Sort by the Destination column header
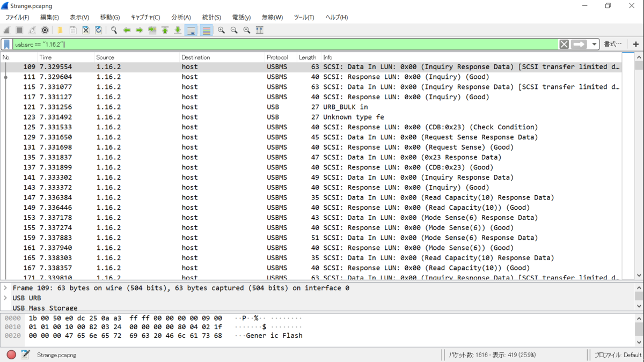This screenshot has height=362, width=644. pyautogui.click(x=222, y=57)
